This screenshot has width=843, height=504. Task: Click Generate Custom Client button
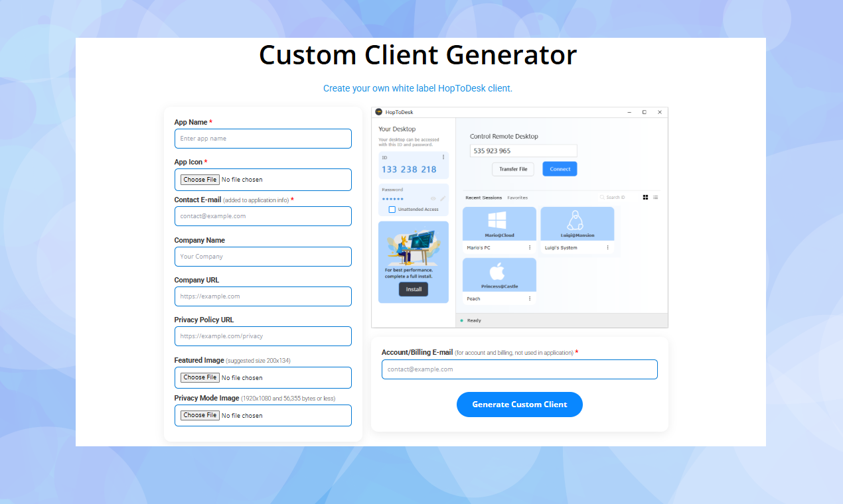520,405
